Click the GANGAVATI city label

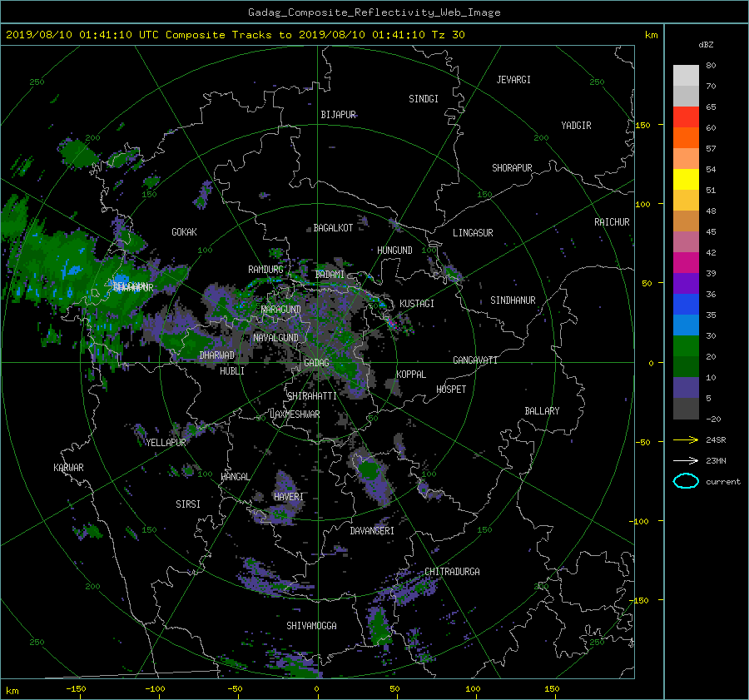475,360
